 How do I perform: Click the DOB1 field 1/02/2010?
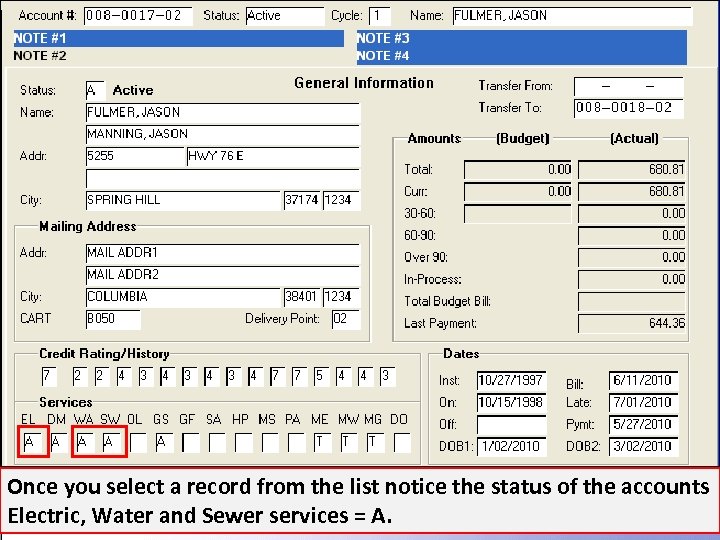(512, 447)
